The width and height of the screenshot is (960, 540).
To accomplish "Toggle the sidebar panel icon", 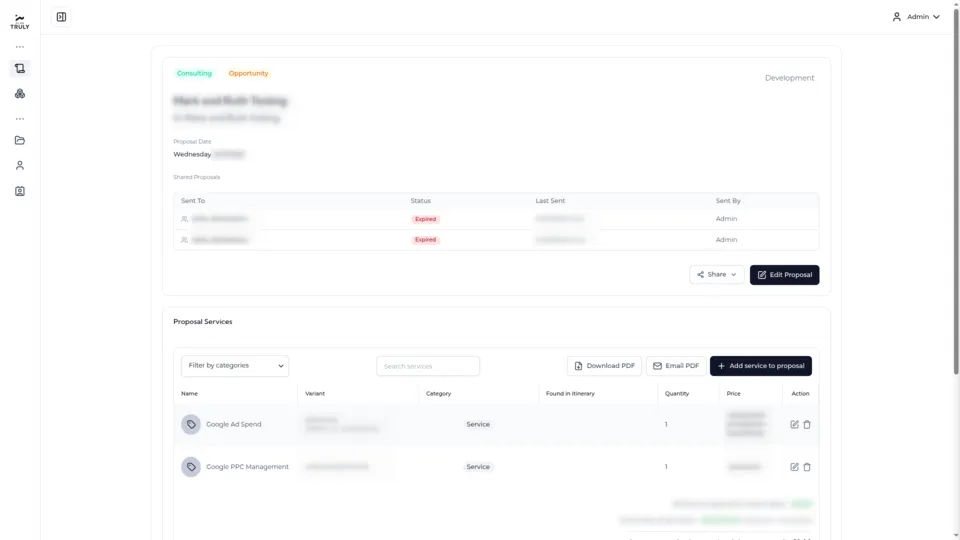I will (61, 17).
